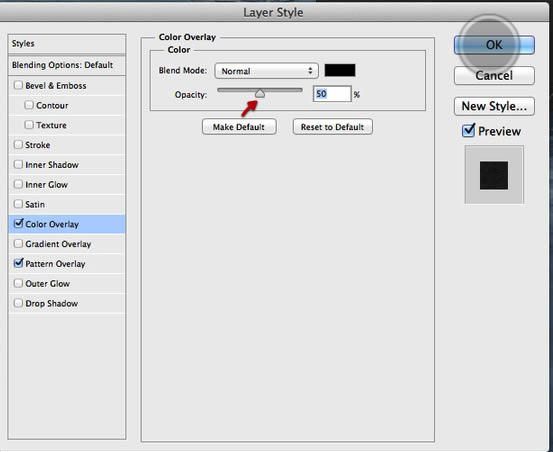Select the Drop Shadow label
Viewport: 553px width, 452px height.
tap(51, 303)
